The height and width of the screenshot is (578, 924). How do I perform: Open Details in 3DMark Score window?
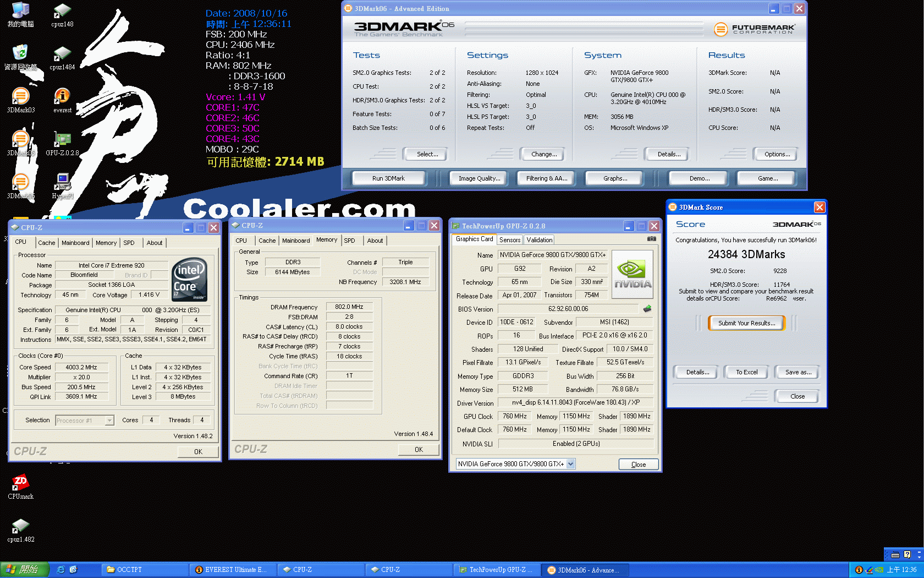click(697, 372)
